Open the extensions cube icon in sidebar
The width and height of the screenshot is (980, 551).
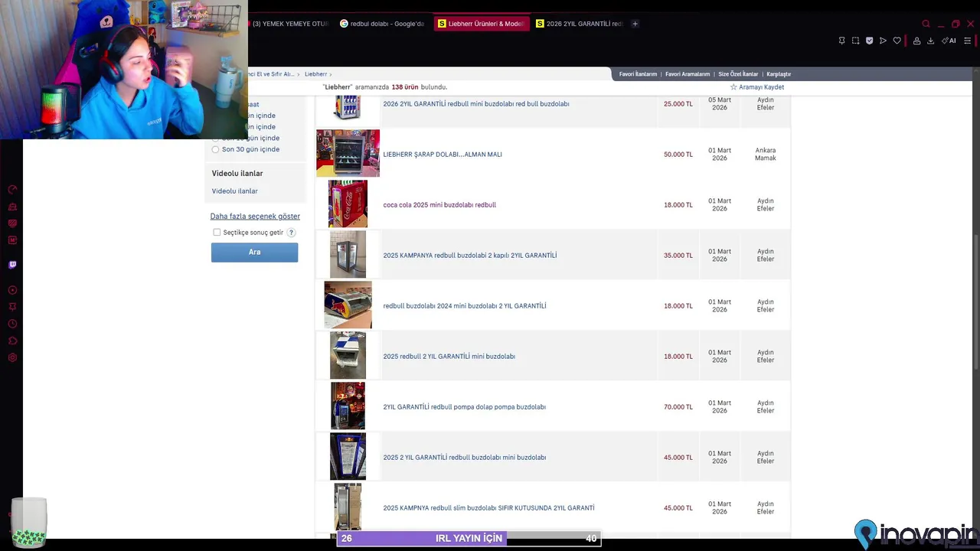[x=12, y=341]
